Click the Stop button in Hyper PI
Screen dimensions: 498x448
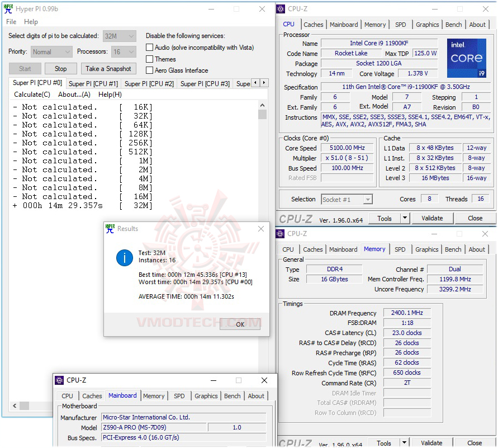[61, 69]
